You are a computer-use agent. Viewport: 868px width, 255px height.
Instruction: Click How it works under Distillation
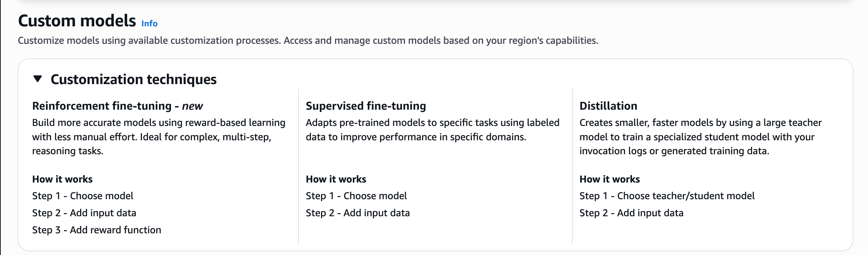point(610,179)
